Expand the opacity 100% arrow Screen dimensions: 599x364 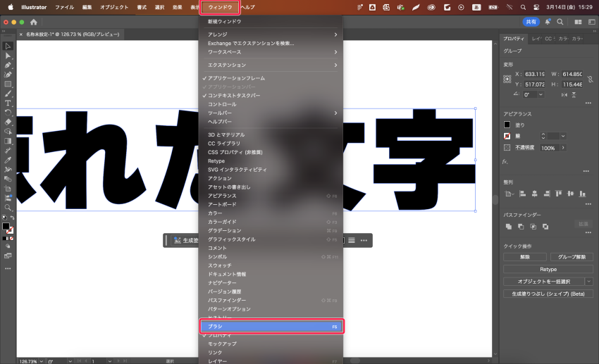563,148
